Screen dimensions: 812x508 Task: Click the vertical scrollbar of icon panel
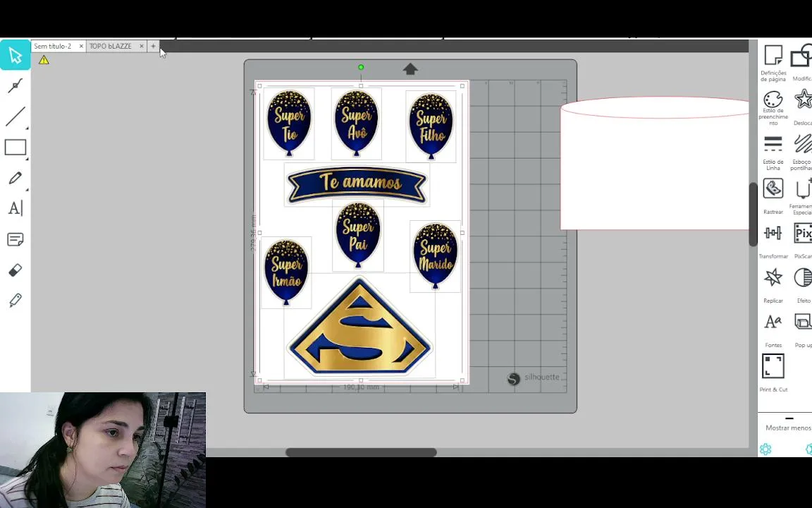tap(753, 214)
